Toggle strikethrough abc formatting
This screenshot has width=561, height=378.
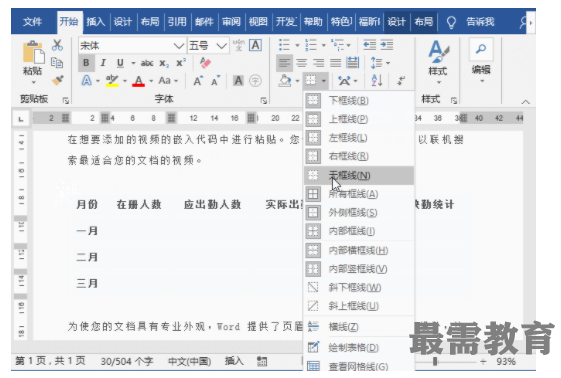pos(147,63)
